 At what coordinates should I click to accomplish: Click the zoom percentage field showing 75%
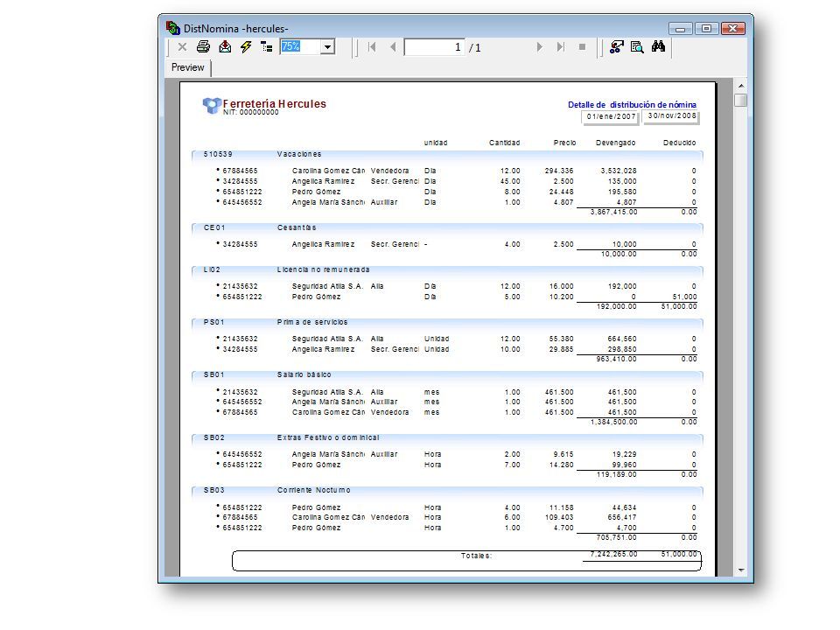click(300, 47)
